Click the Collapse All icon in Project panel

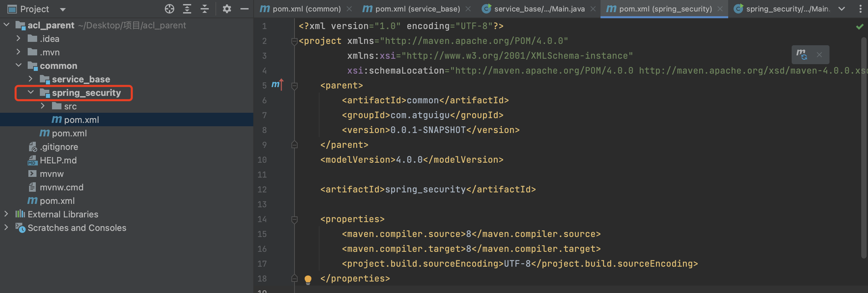point(205,9)
